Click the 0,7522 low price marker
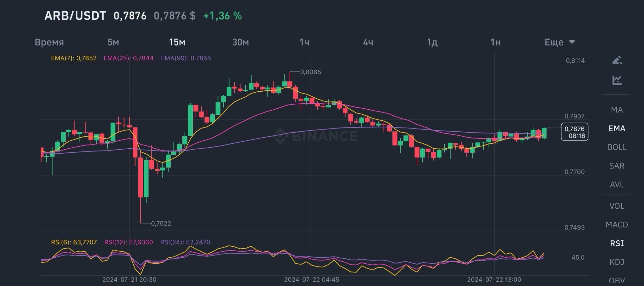Image resolution: width=644 pixels, height=286 pixels. point(161,224)
